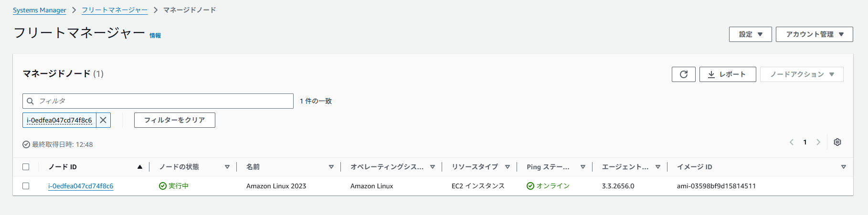Image resolution: width=868 pixels, height=215 pixels.
Task: Remove the i-0edfea047cd74f8c6 filter token
Action: coord(103,120)
